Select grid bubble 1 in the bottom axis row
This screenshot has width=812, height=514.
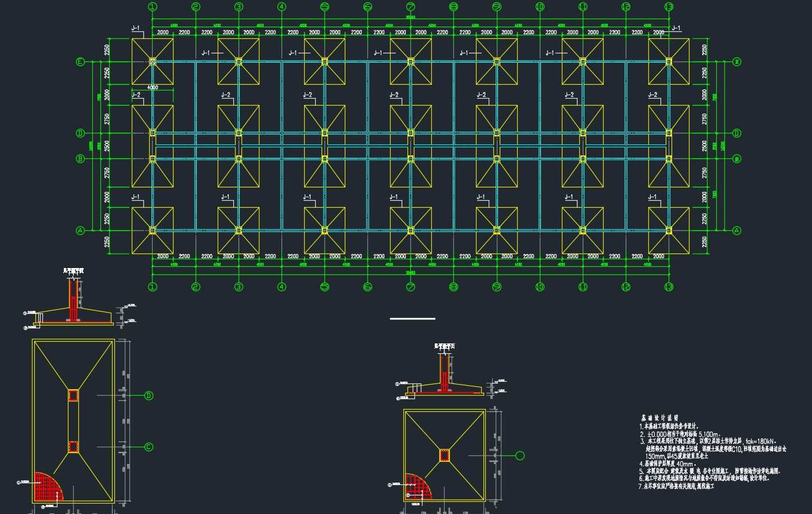tap(153, 287)
